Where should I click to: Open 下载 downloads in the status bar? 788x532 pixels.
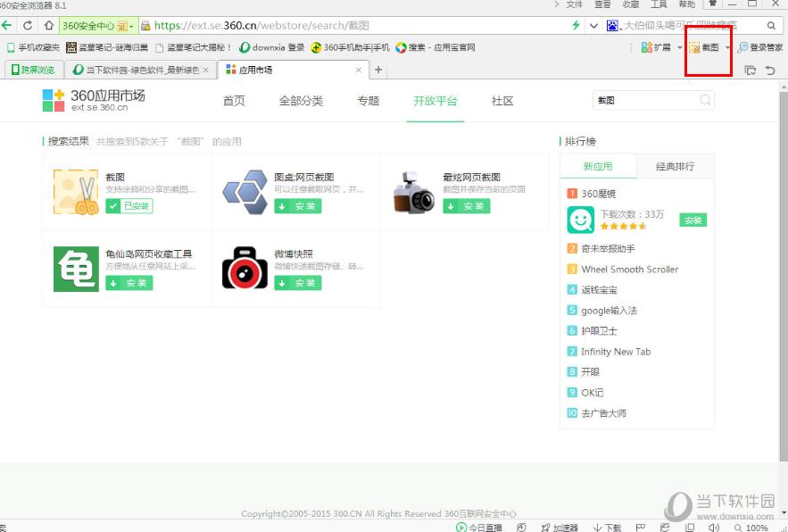(608, 528)
